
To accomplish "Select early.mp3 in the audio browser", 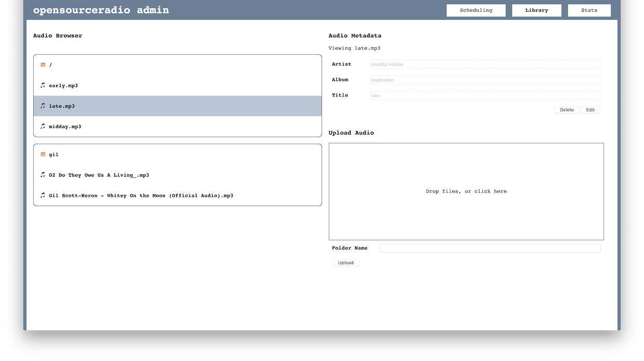I will [x=177, y=85].
